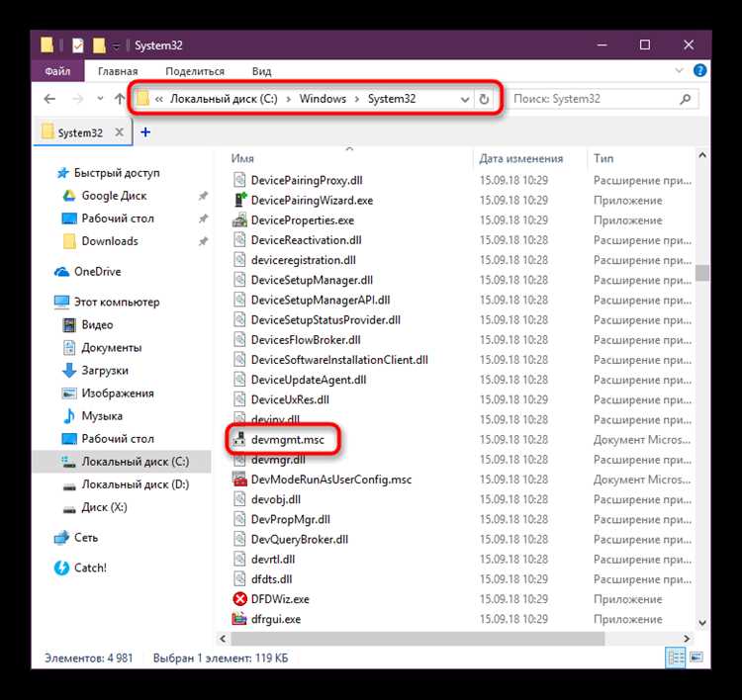Select the DevQueryBroker.dll file name
The height and width of the screenshot is (700, 742).
click(x=300, y=539)
